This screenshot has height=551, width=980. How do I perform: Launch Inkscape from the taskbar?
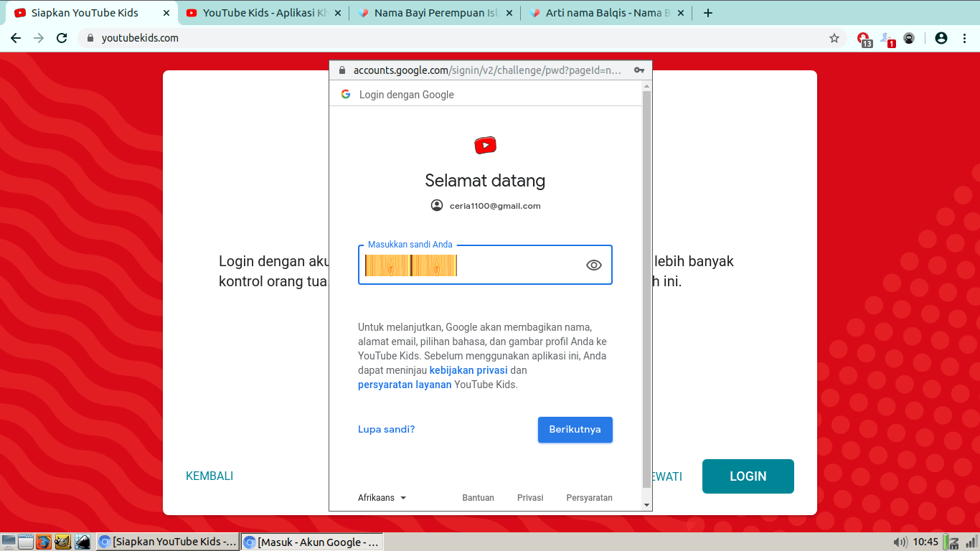[83, 542]
